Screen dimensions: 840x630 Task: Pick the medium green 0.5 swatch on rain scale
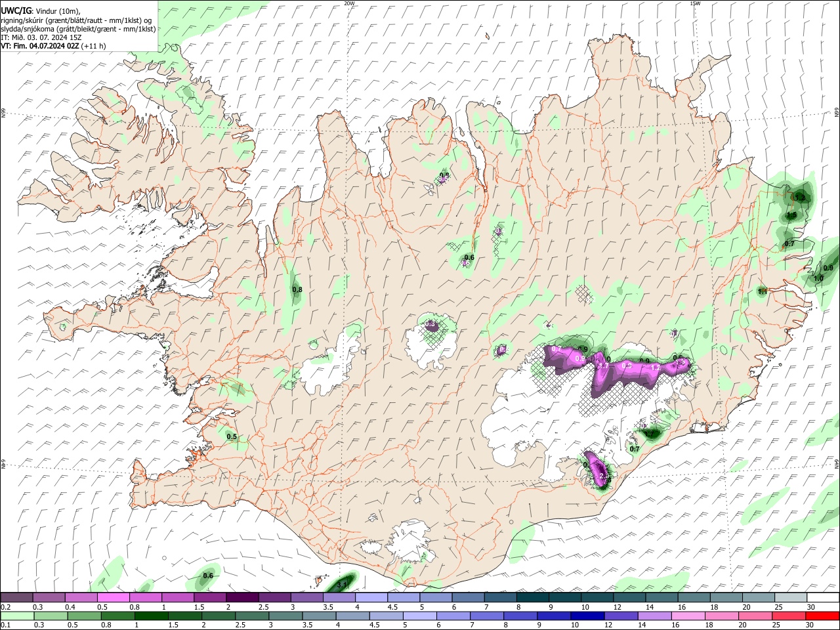coord(84,616)
